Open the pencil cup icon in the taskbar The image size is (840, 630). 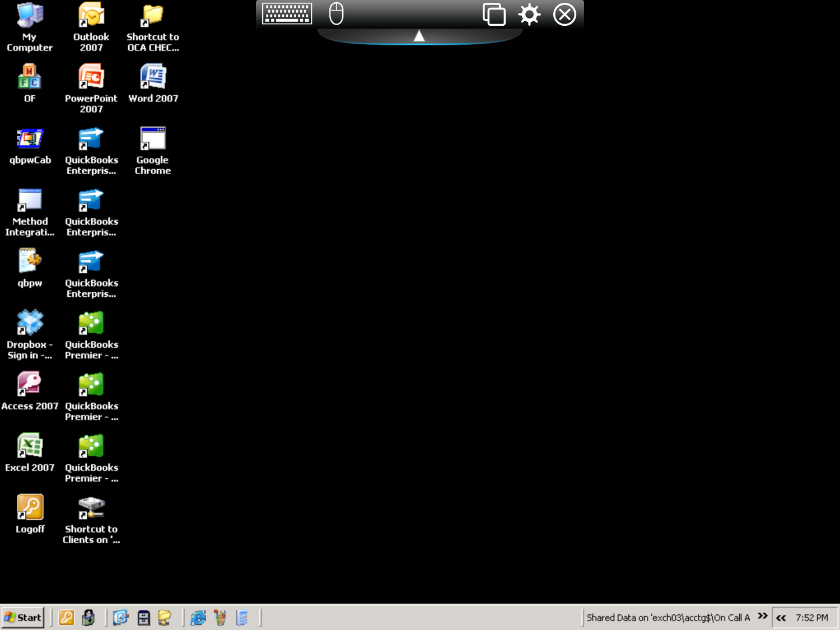click(220, 618)
